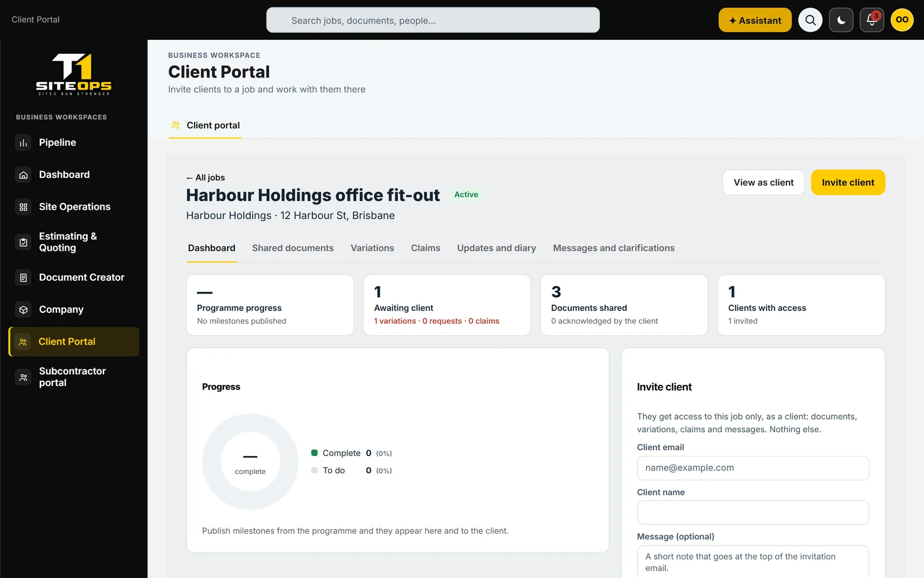Image resolution: width=924 pixels, height=578 pixels.
Task: Click the progress donut chart
Action: pos(250,462)
